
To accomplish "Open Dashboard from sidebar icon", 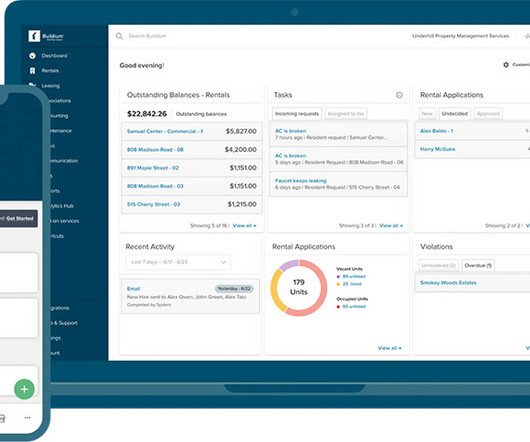I will coord(32,56).
